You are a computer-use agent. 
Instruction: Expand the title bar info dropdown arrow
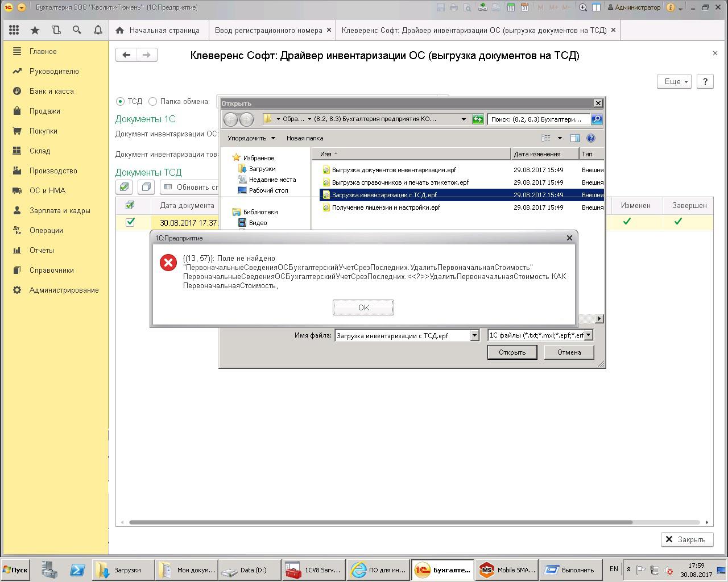tap(681, 8)
